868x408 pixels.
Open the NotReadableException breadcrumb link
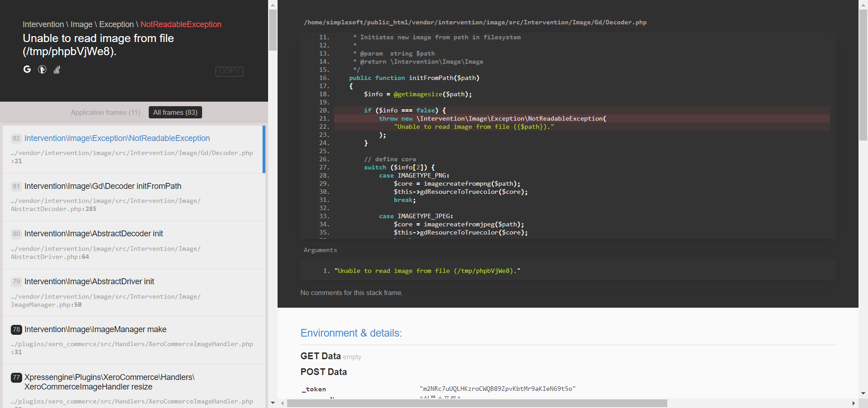click(180, 24)
